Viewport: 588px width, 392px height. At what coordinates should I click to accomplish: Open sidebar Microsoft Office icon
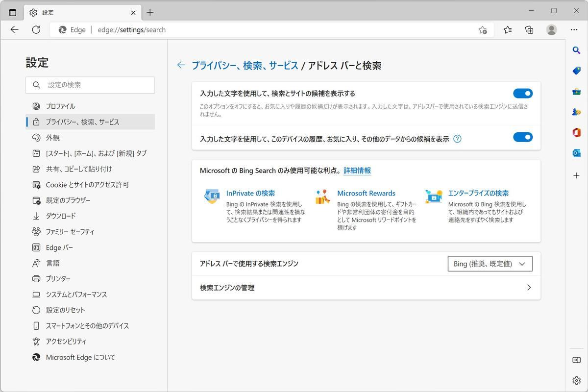point(576,132)
